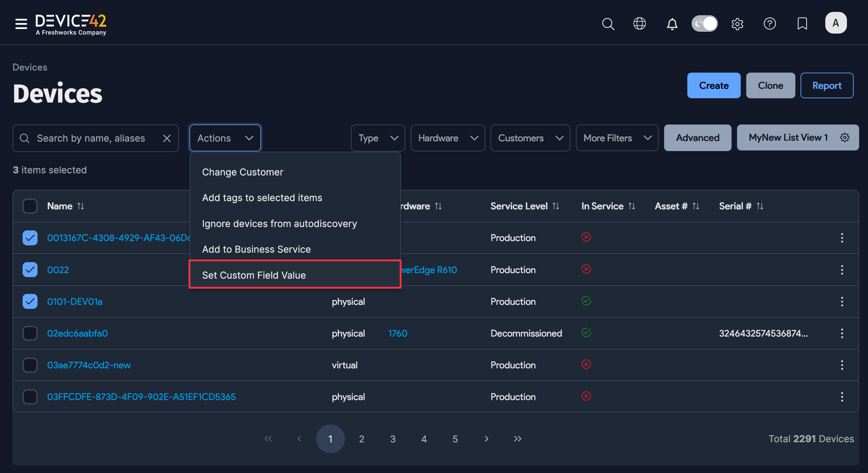This screenshot has height=473, width=868.
Task: Open settings gear beside MyNew List View 1
Action: [x=845, y=137]
